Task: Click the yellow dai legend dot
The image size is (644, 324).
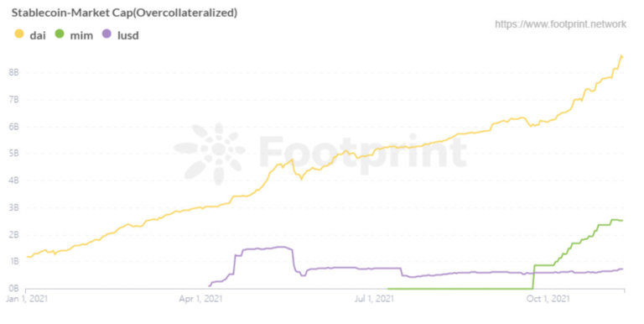Action: 19,34
